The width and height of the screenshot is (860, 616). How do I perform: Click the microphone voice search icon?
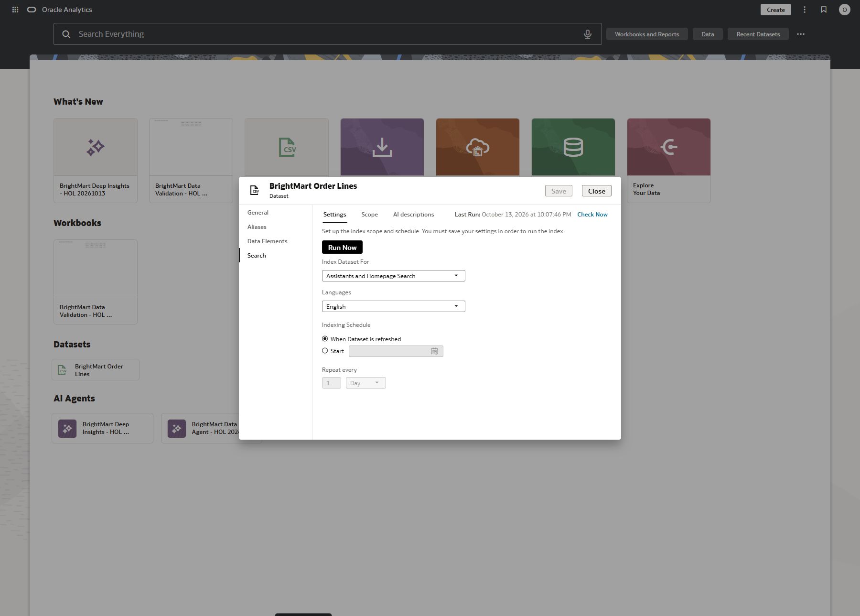click(588, 34)
